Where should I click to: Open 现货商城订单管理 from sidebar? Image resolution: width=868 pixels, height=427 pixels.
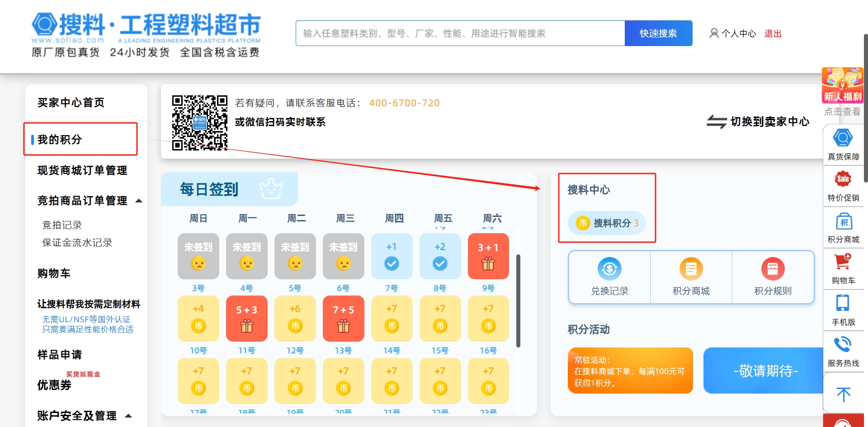pos(82,170)
